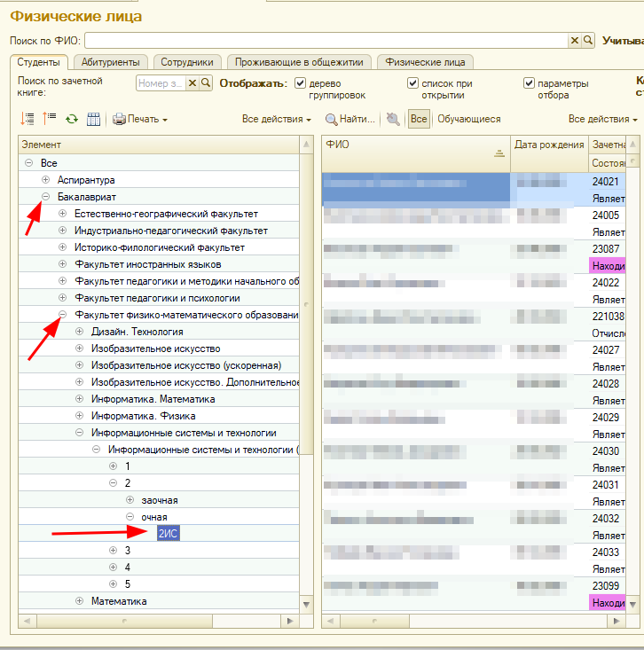Switch to the Абитуриенты tab
This screenshot has width=644, height=650.
point(110,62)
